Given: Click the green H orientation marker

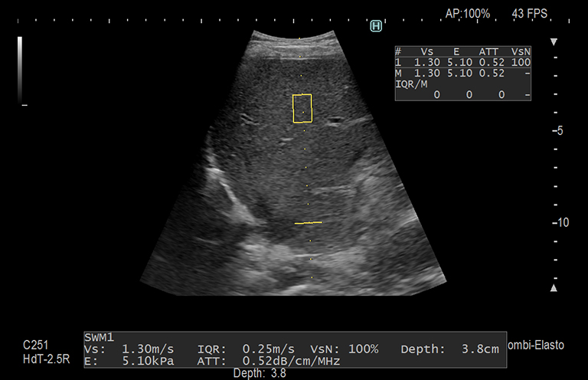Looking at the screenshot, I should [376, 26].
